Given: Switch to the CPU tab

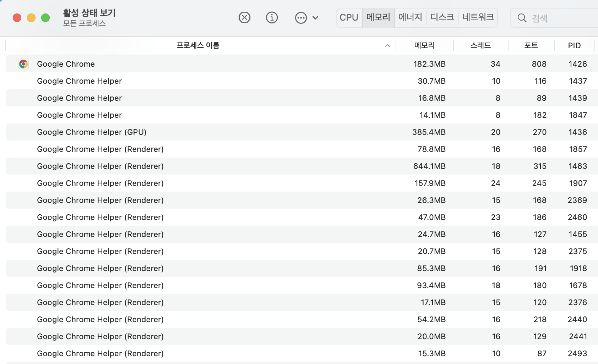Looking at the screenshot, I should [349, 17].
